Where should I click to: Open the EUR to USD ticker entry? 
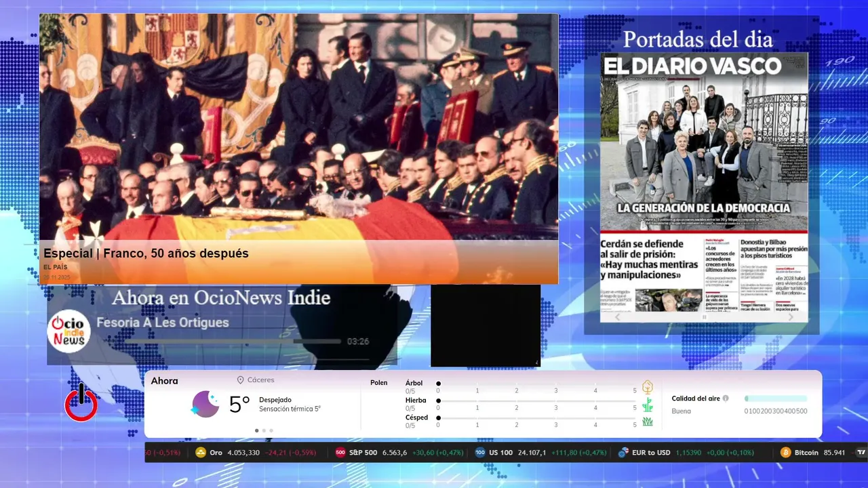(686, 453)
